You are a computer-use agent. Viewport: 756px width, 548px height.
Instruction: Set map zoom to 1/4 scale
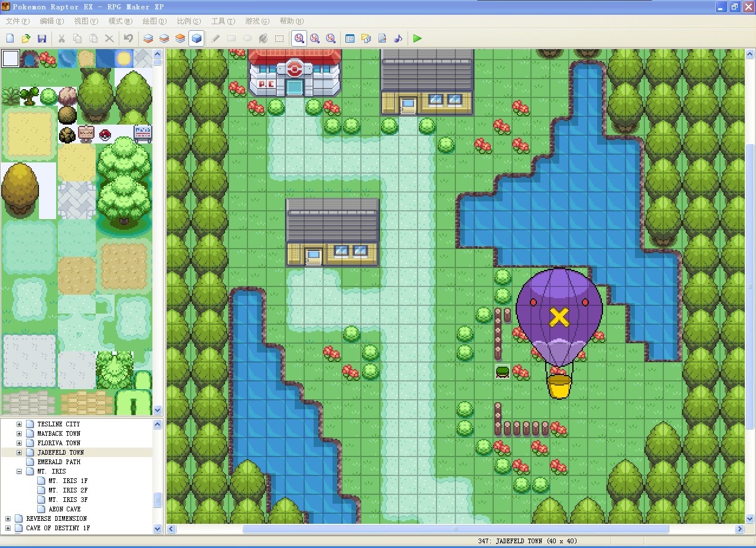[331, 38]
